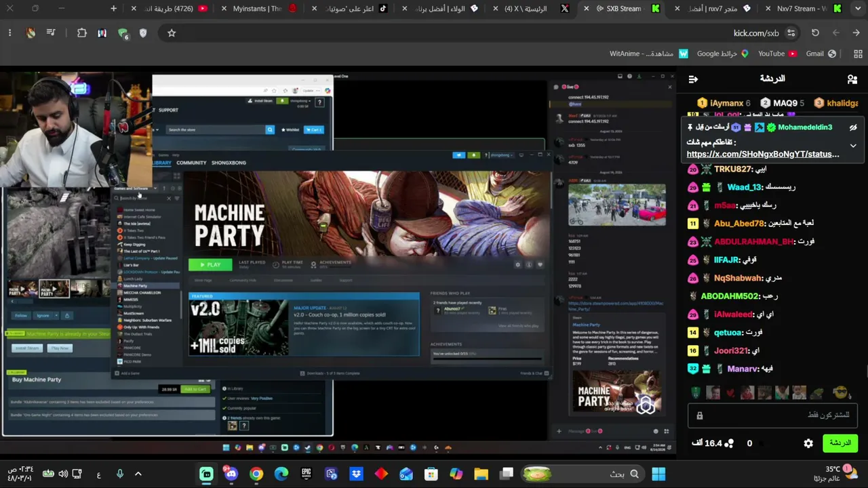The height and width of the screenshot is (488, 868).
Task: Open a new browser tab
Action: (x=113, y=9)
